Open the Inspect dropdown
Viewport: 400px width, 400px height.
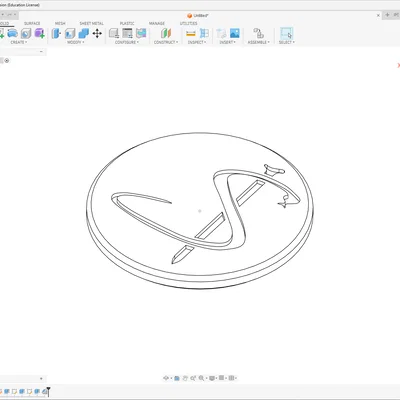[x=197, y=42]
